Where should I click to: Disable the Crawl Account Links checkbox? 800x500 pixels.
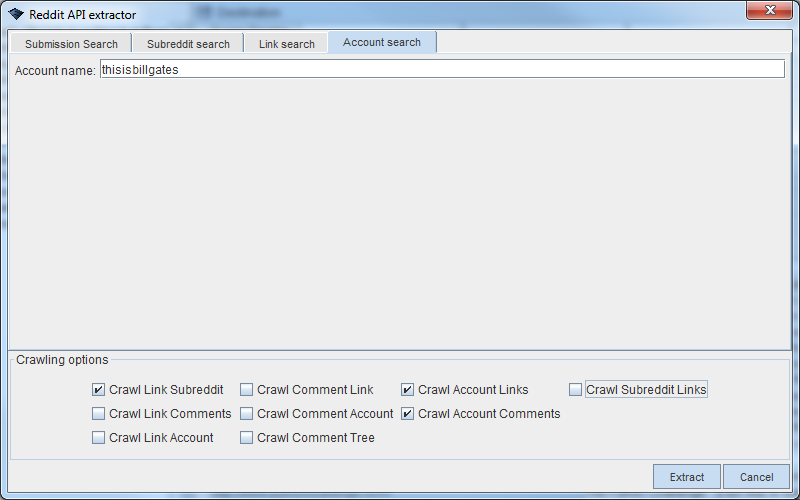408,390
